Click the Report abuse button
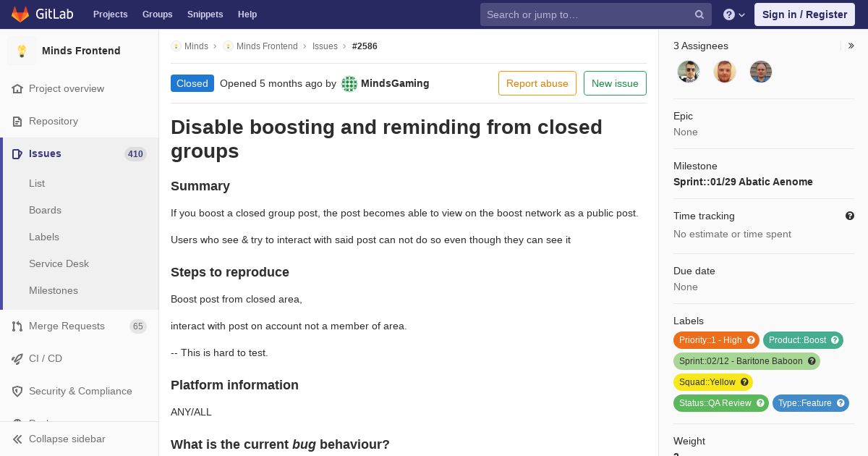This screenshot has width=868, height=456. (537, 83)
